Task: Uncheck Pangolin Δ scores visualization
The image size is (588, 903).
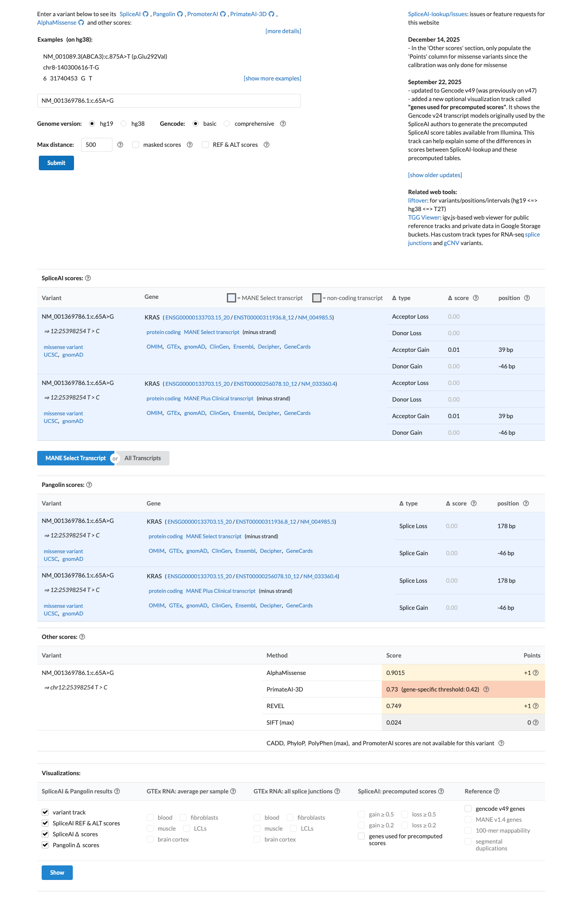Action: point(45,845)
